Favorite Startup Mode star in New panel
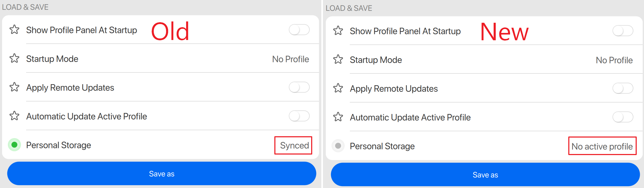 338,59
